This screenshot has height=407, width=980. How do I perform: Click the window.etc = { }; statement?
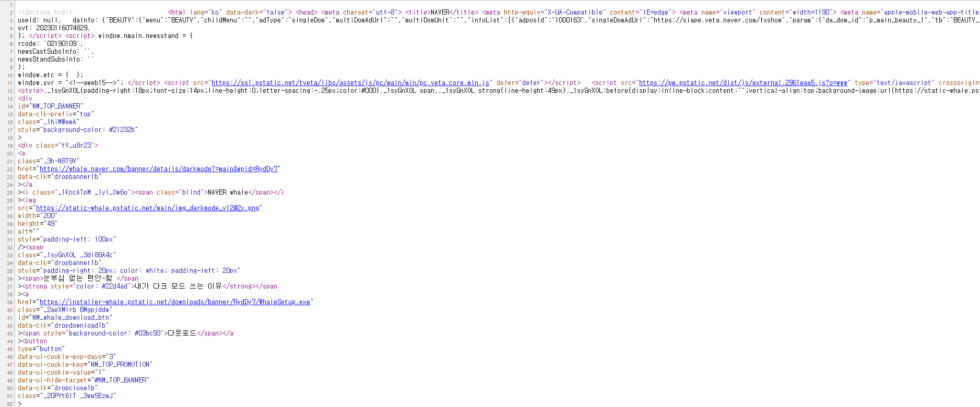[50, 75]
